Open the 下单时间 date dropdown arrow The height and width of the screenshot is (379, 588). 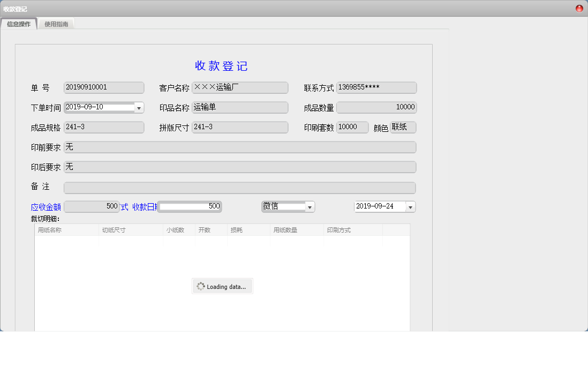139,108
